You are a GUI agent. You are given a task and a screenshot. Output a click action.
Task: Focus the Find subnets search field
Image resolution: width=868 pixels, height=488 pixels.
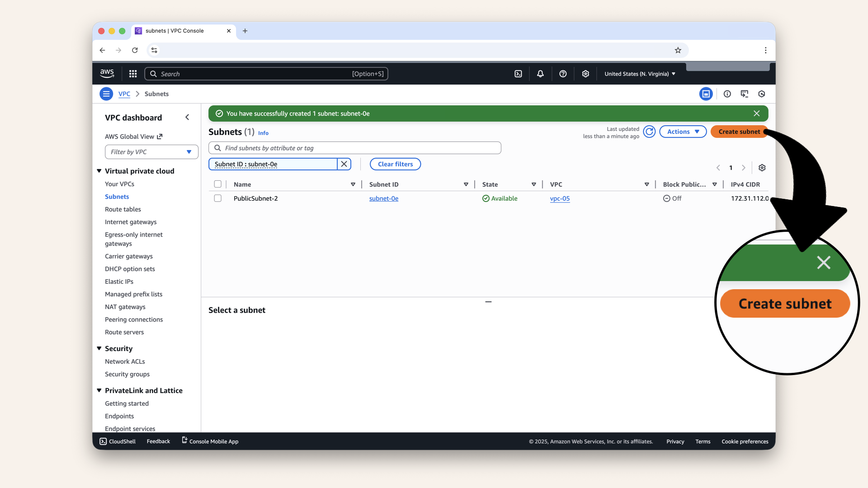point(355,148)
